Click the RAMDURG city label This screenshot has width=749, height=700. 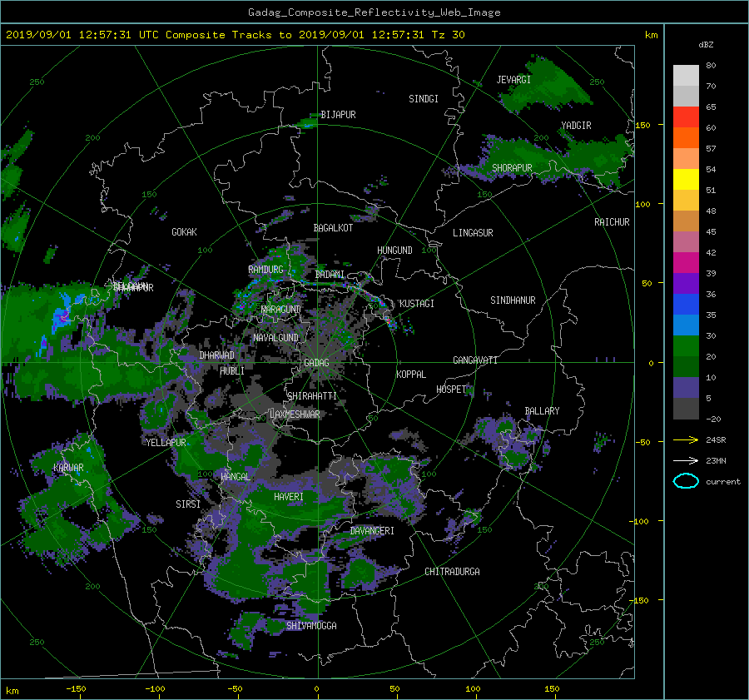point(265,270)
